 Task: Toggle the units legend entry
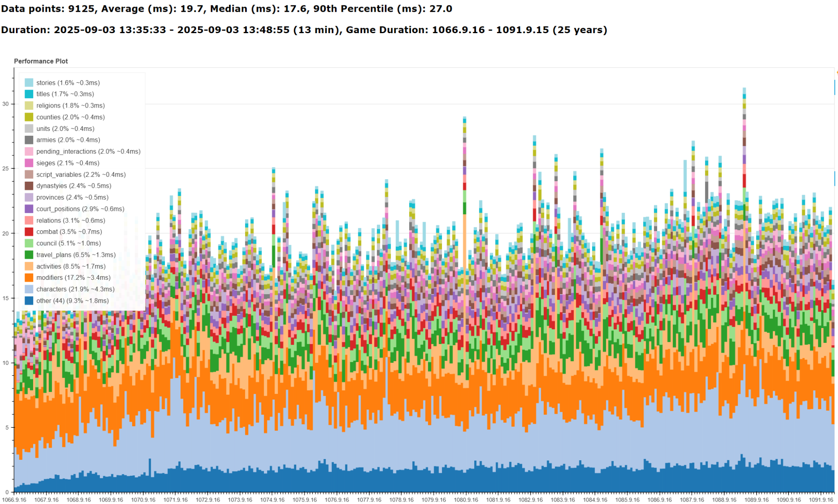[65, 128]
